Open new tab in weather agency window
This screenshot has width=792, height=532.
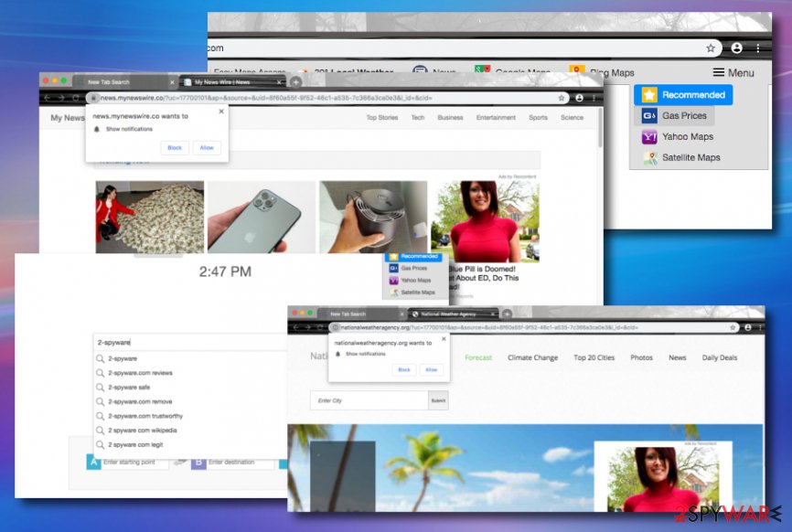(x=508, y=314)
